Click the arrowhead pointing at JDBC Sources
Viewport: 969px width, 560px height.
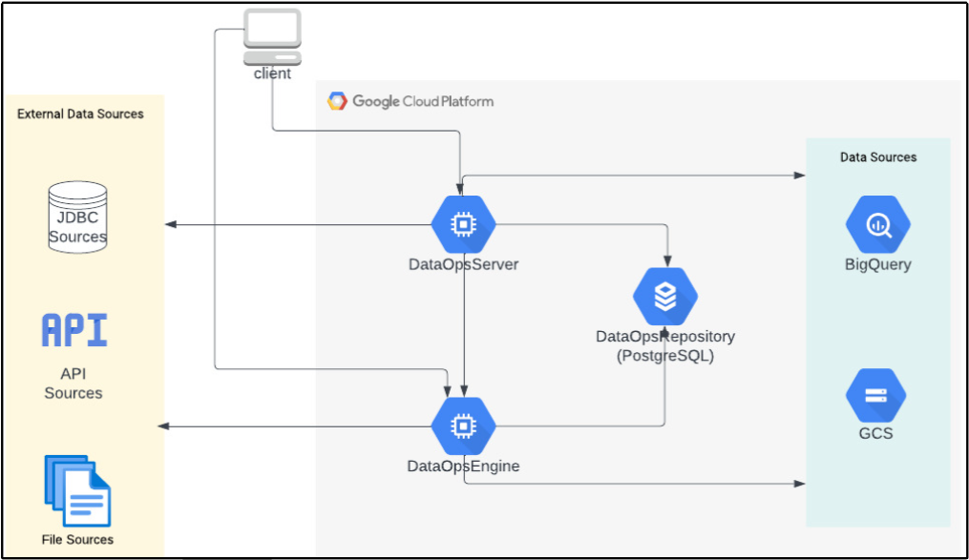[170, 224]
